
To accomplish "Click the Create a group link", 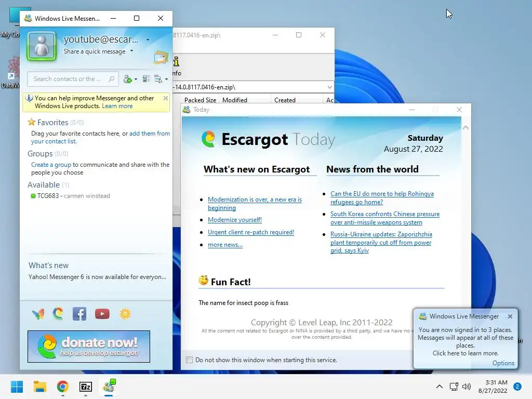I will (51, 165).
